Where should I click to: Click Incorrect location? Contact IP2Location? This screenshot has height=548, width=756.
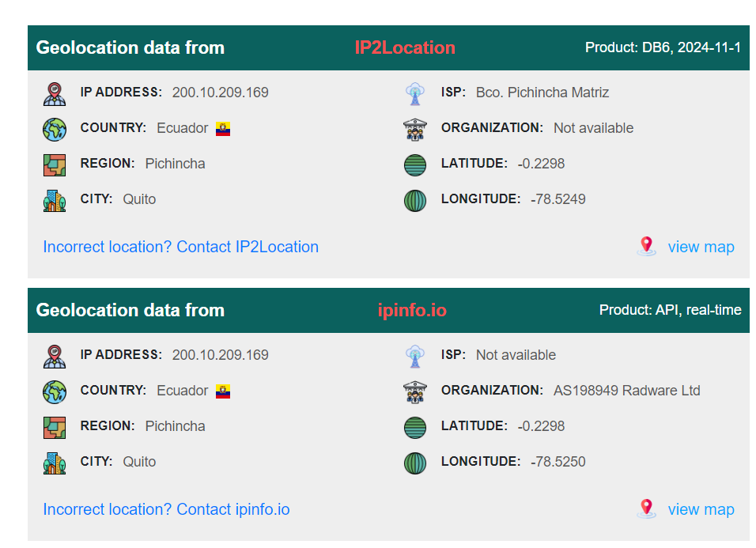click(x=181, y=247)
